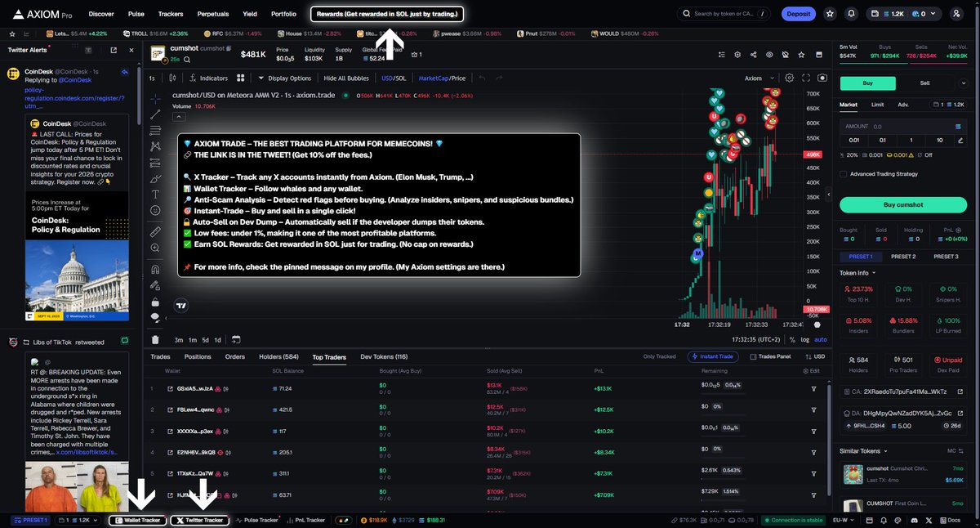The width and height of the screenshot is (980, 528).
Task: Click Buy cumshot button
Action: (905, 204)
